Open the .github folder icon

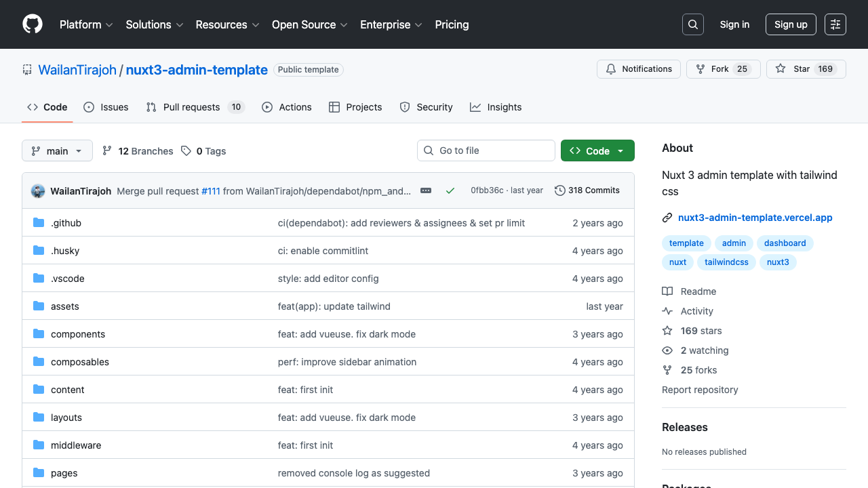pyautogui.click(x=39, y=222)
